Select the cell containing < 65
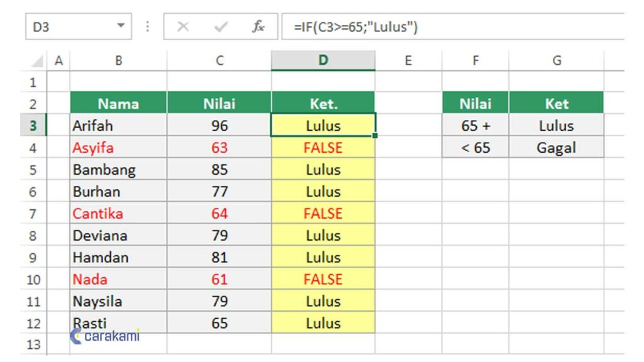 click(x=475, y=147)
